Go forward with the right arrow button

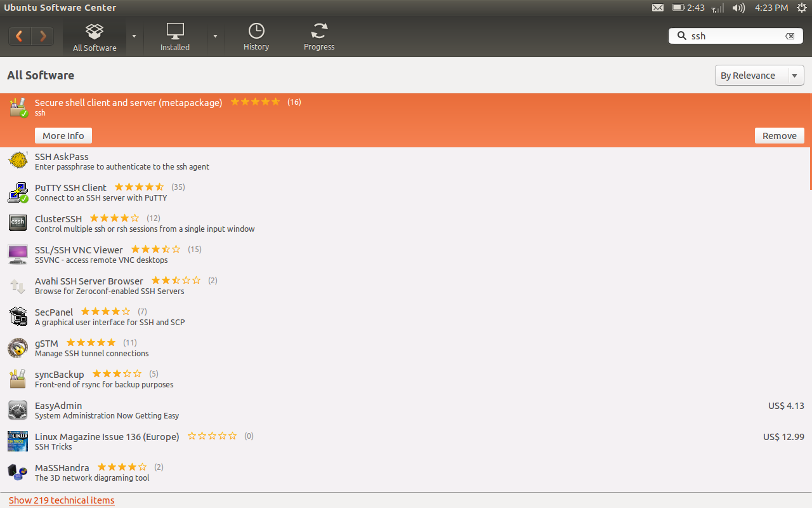43,36
